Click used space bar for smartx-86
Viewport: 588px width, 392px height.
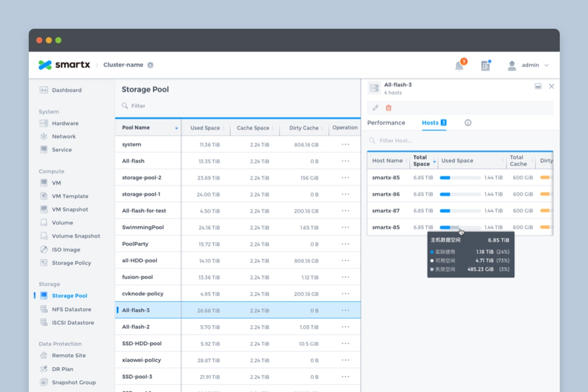460,194
